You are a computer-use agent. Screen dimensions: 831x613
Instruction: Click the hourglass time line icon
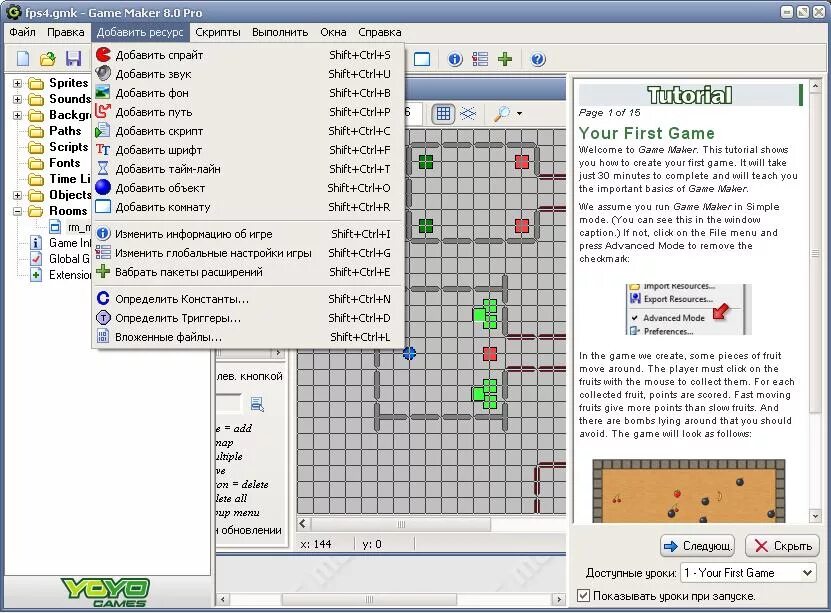point(103,168)
